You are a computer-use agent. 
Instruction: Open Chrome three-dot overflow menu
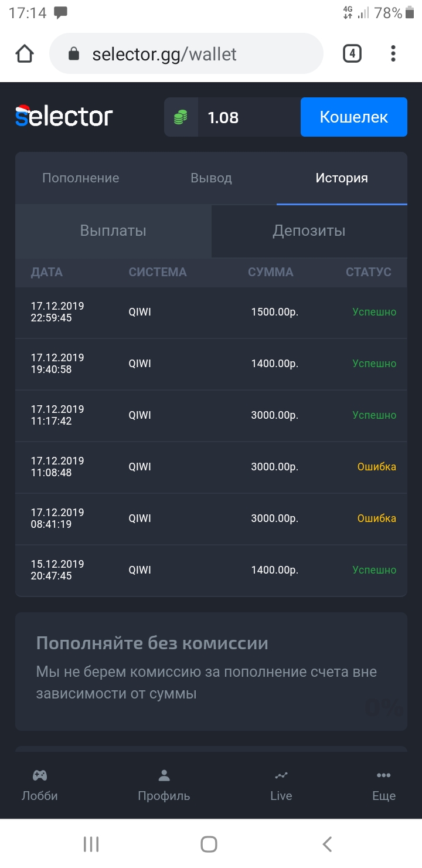pyautogui.click(x=393, y=55)
